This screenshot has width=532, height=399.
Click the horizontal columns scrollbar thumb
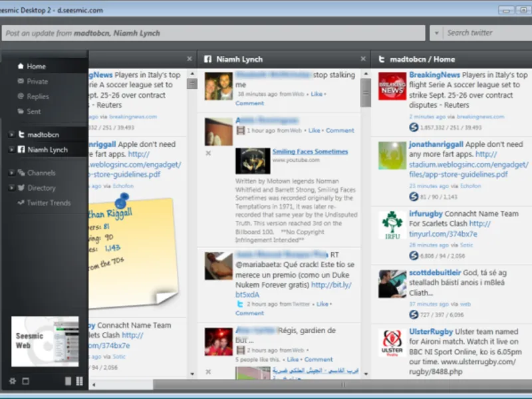pyautogui.click(x=342, y=384)
